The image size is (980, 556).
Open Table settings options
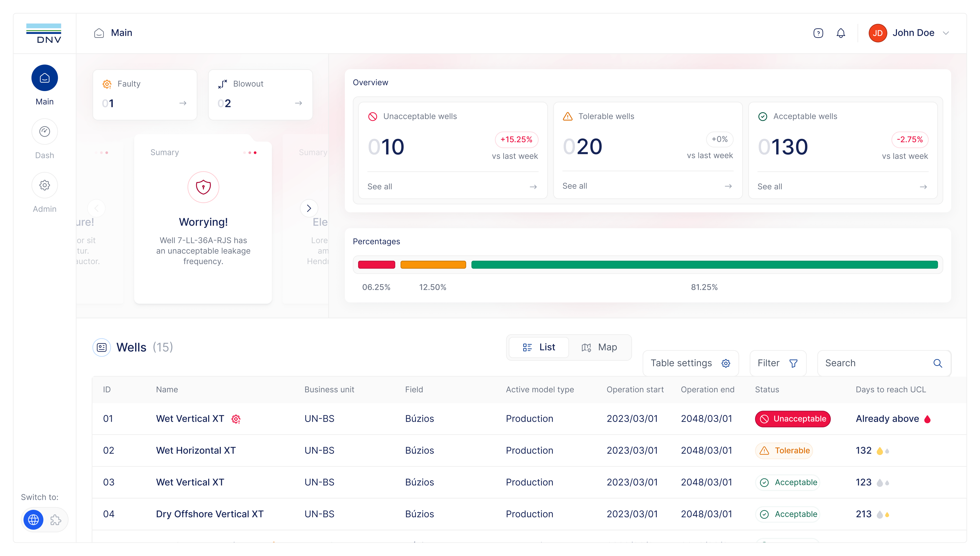pos(690,363)
